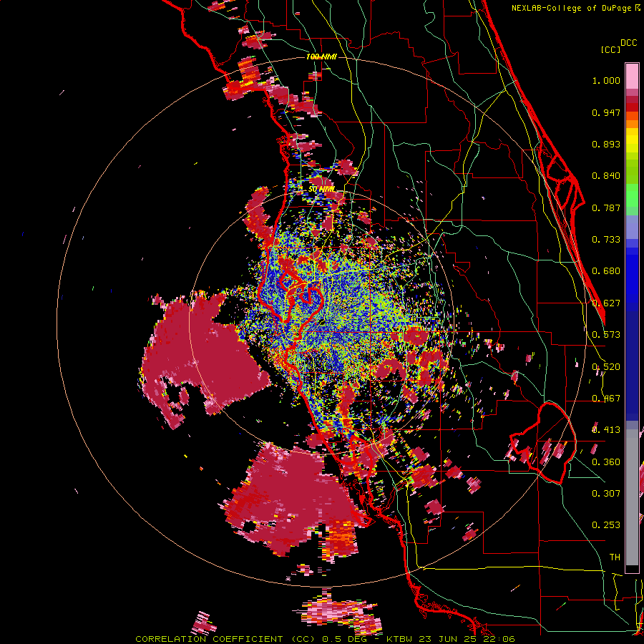Click the [CC] units label
Viewport: 644px width, 644px height.
(610, 49)
